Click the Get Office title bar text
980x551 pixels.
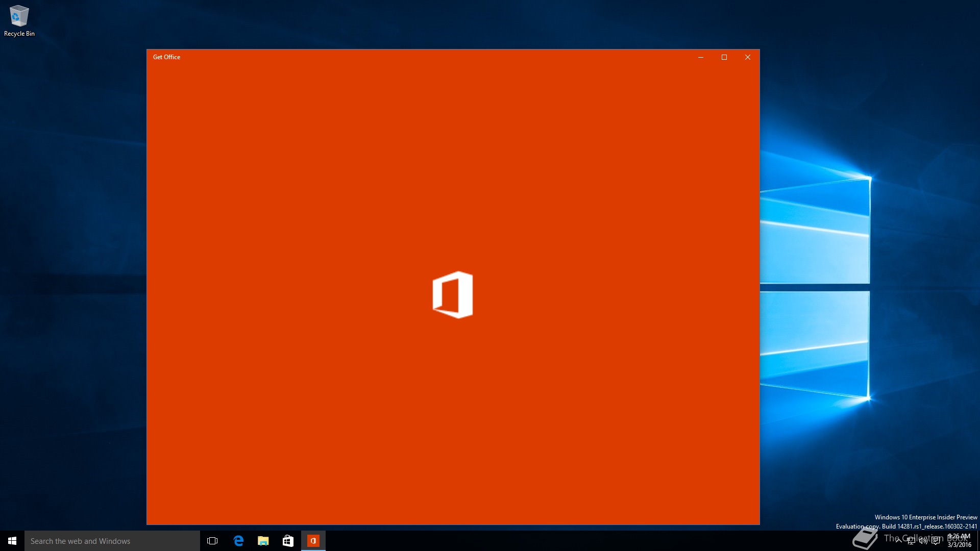pos(167,57)
